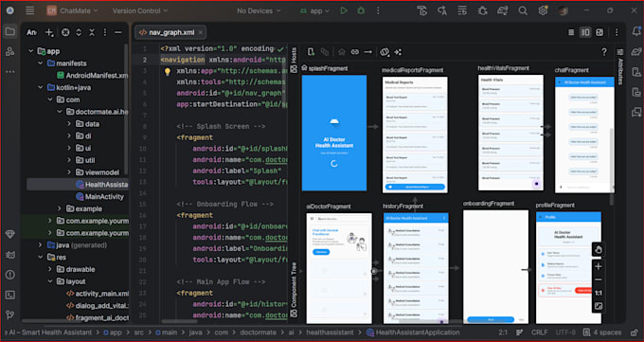Select AndroidManifest.xml in project tree
This screenshot has height=342, width=644.
click(x=92, y=75)
